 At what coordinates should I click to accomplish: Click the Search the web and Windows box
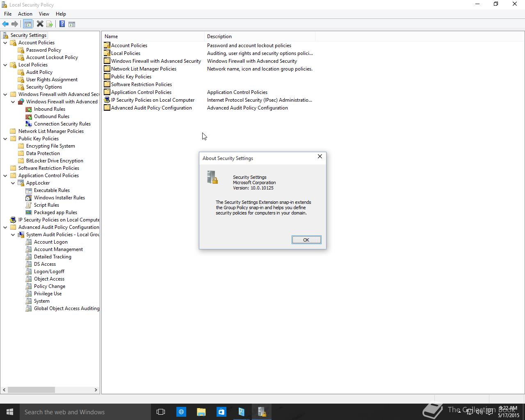tap(85, 412)
